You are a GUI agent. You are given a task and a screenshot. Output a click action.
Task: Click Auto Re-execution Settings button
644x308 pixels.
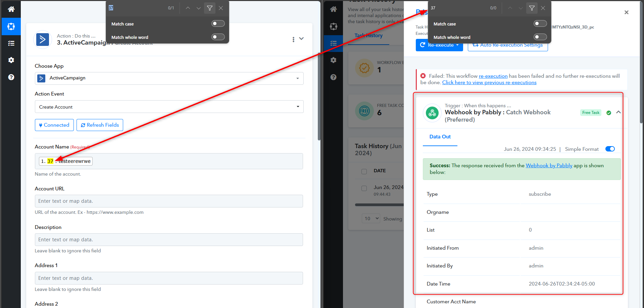(508, 45)
